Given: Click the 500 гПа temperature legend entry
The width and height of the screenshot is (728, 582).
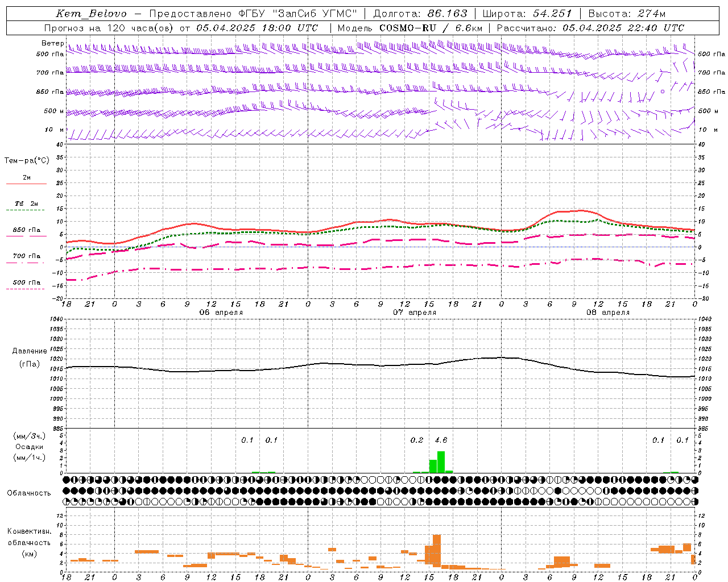Looking at the screenshot, I should pos(26,282).
